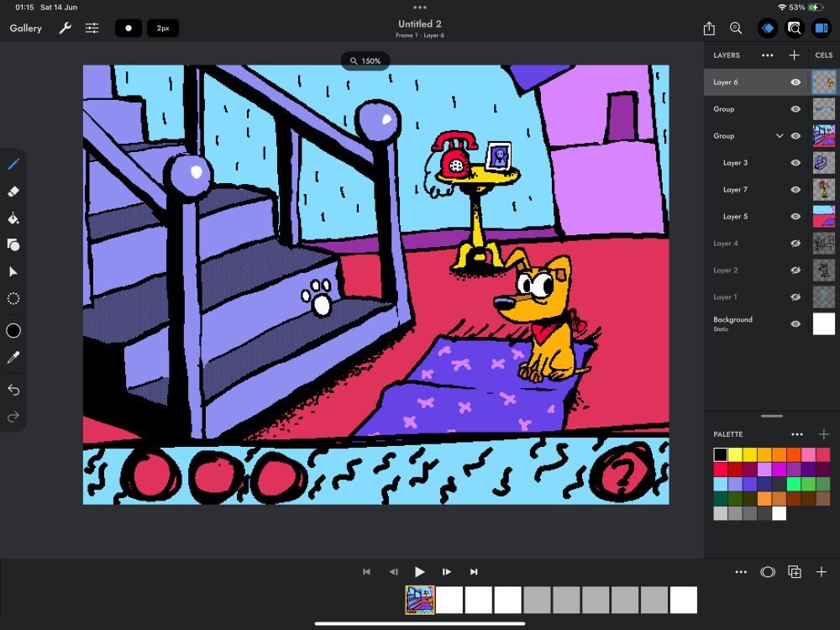Toggle the blue diamond panel button

768,29
